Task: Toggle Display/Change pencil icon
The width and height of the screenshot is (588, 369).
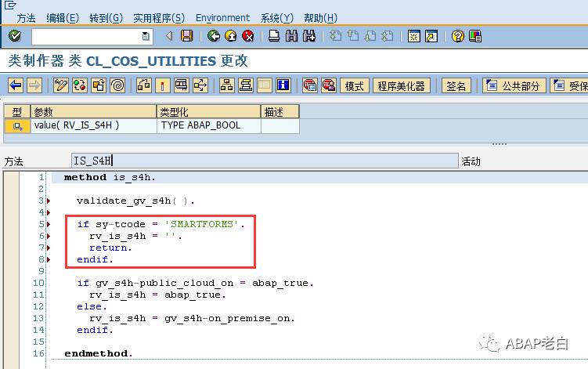Action: pos(61,85)
